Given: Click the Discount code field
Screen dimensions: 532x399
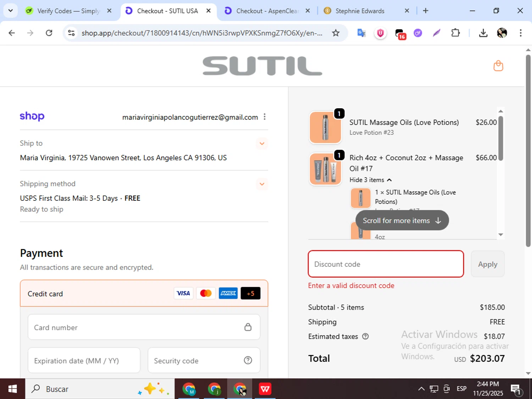Looking at the screenshot, I should point(386,264).
